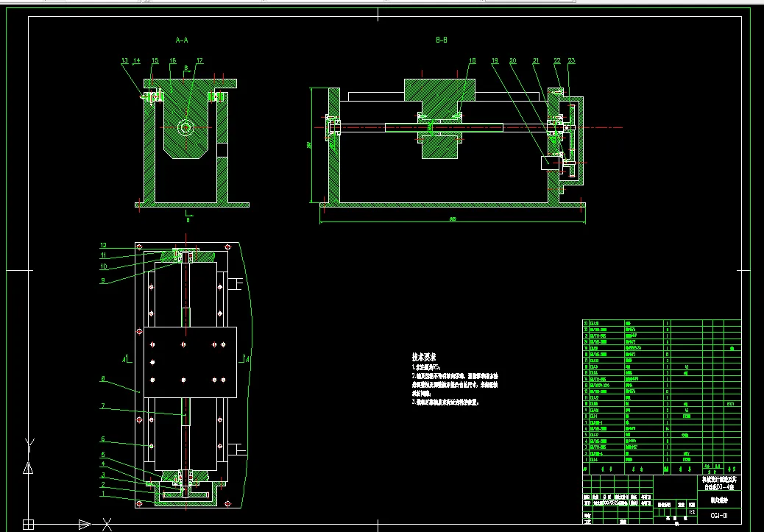
Task: Select balloon number 20 in view B-B
Action: [512, 61]
